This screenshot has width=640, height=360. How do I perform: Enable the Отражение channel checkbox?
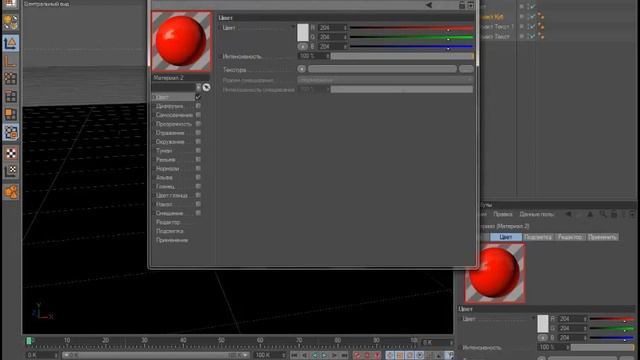coord(198,133)
